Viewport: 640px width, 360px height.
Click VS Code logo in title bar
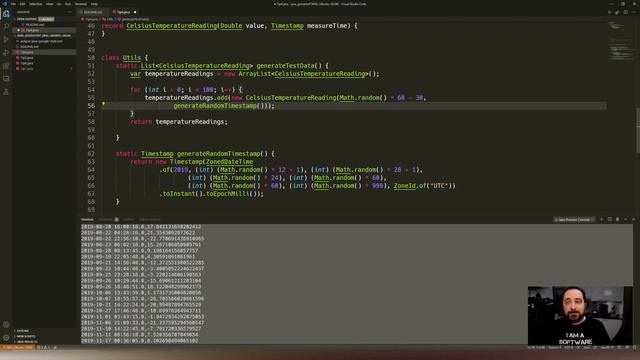point(4,4)
